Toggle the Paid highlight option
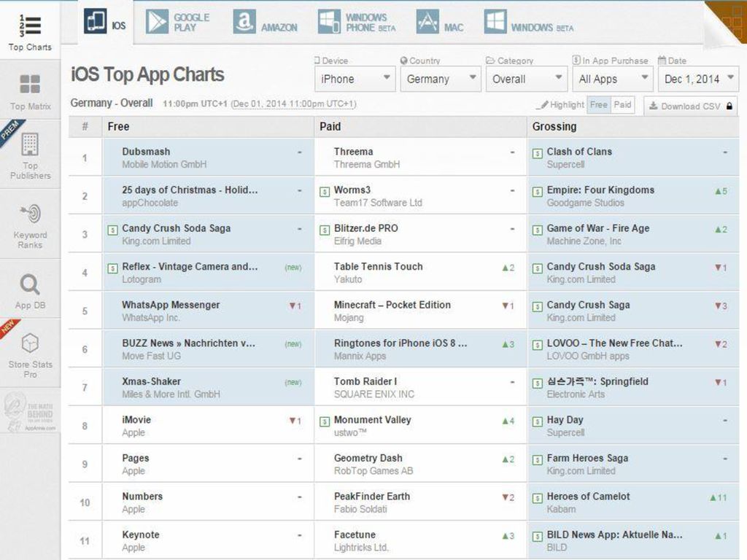 click(622, 105)
